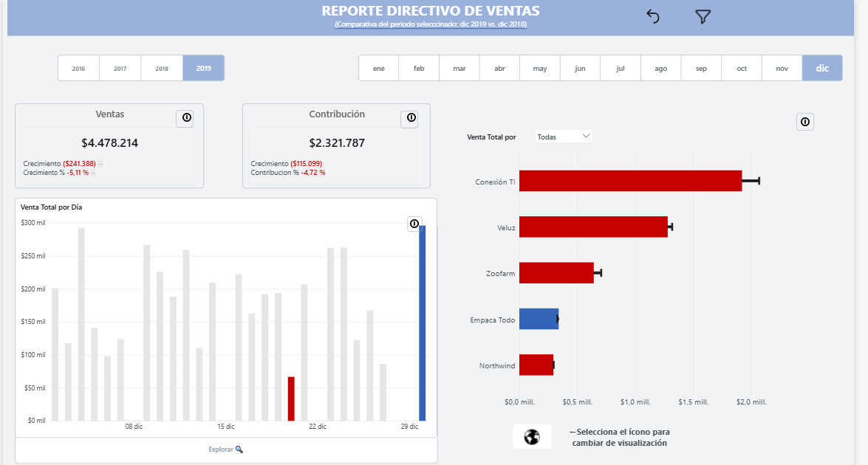This screenshot has width=868, height=465.
Task: Click the Zoofarm red bar
Action: (556, 272)
